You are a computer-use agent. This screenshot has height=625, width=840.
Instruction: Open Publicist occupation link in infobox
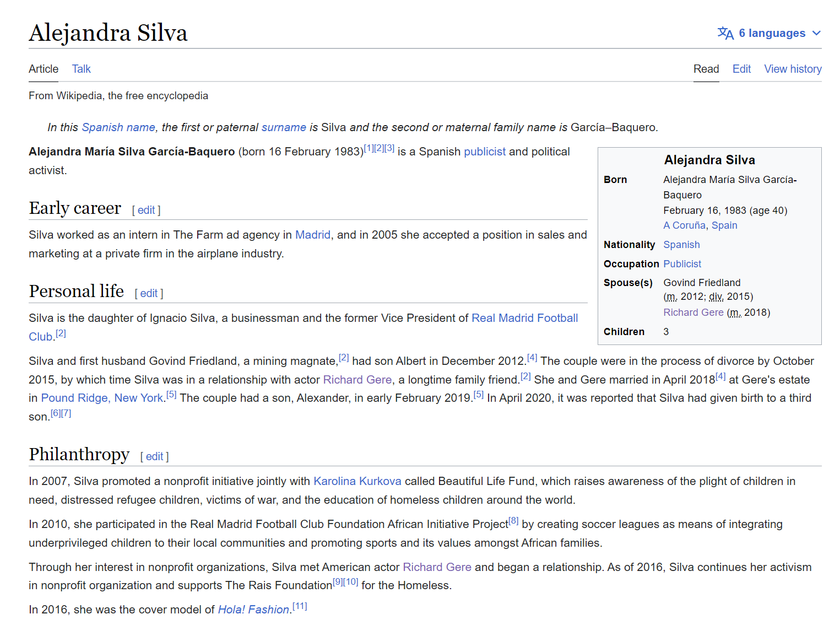click(682, 264)
